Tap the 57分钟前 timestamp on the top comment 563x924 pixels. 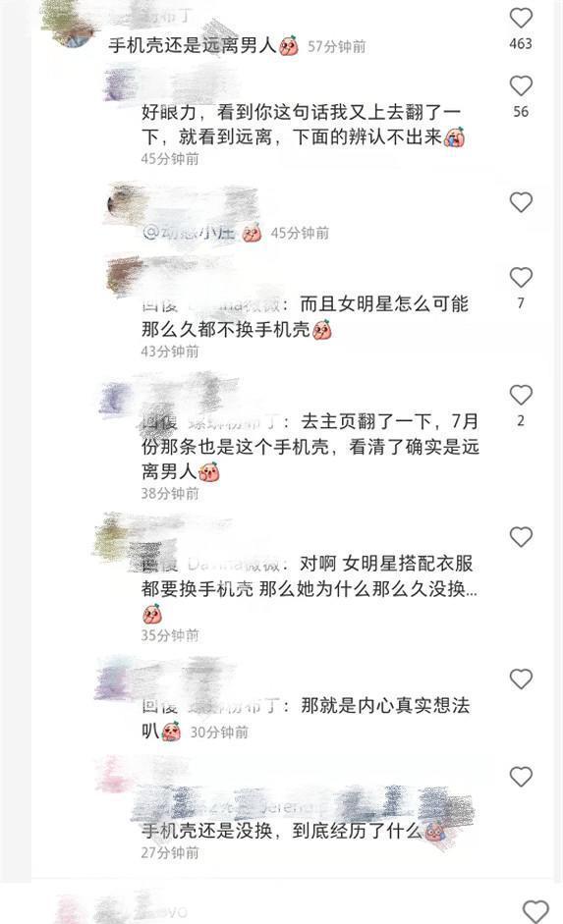click(337, 46)
